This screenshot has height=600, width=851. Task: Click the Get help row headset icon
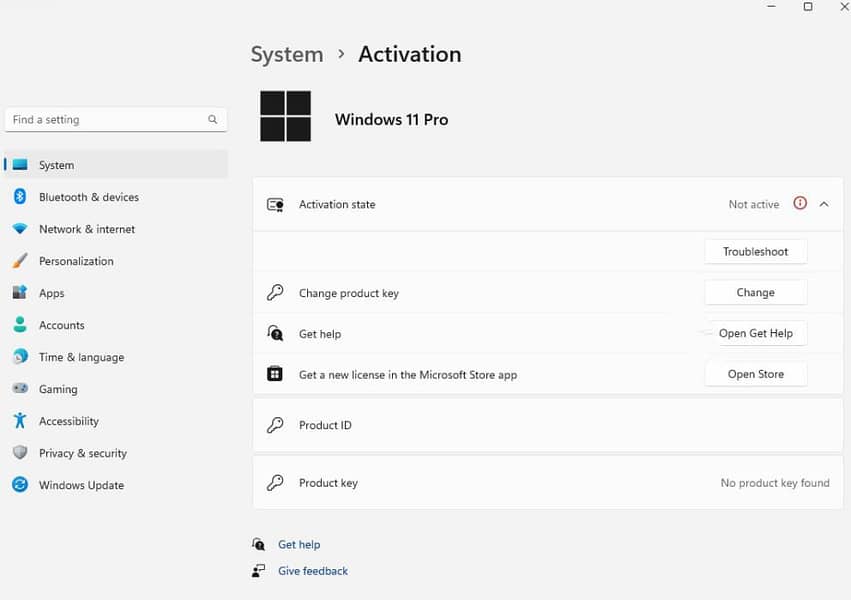[x=275, y=333]
